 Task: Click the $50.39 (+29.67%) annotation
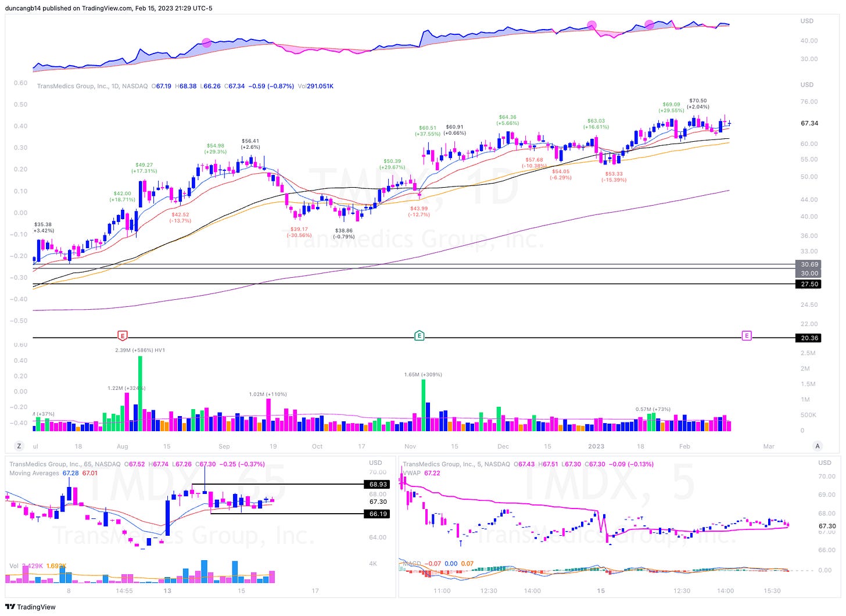[392, 164]
